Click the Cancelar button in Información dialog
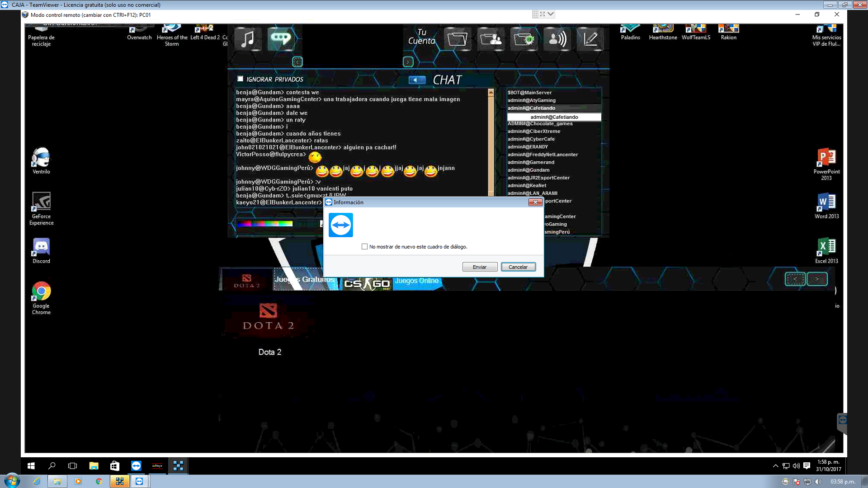The width and height of the screenshot is (868, 488). [518, 267]
